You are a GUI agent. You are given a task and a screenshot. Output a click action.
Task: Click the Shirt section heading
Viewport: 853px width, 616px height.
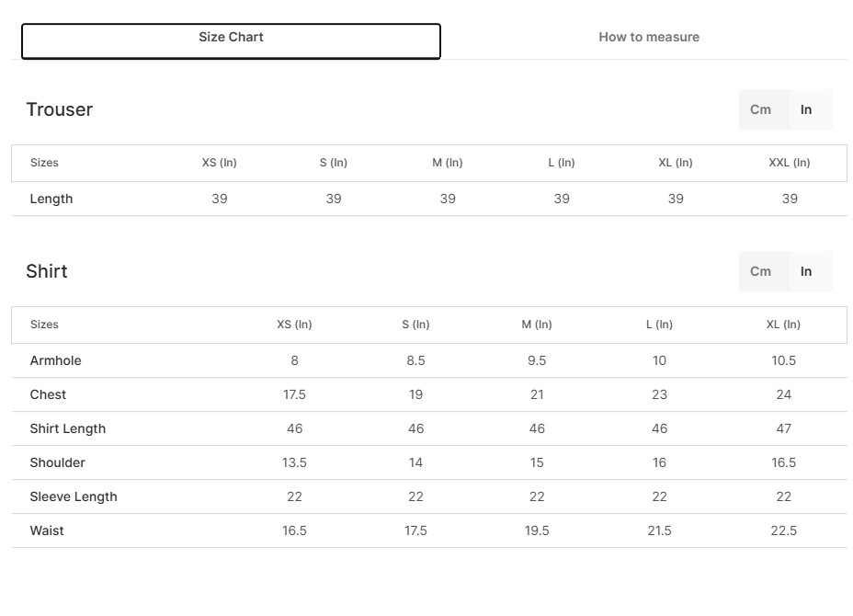tap(47, 271)
